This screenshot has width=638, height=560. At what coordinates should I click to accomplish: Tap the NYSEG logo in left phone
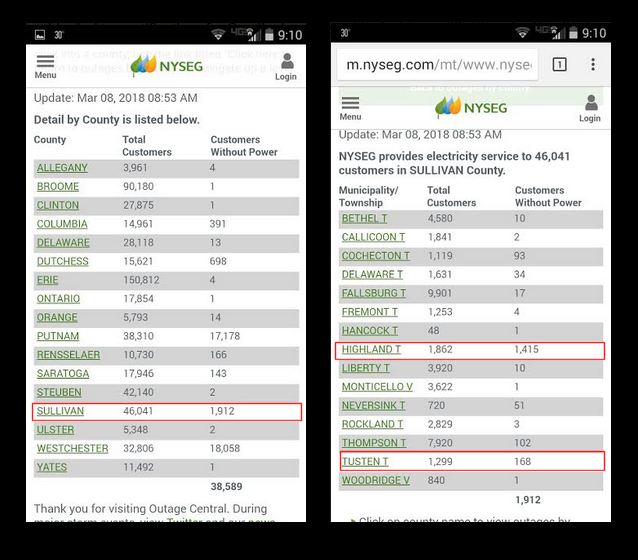click(167, 65)
